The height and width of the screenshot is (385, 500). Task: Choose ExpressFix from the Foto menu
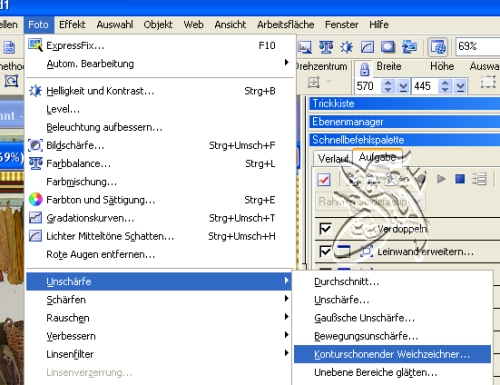pos(160,45)
